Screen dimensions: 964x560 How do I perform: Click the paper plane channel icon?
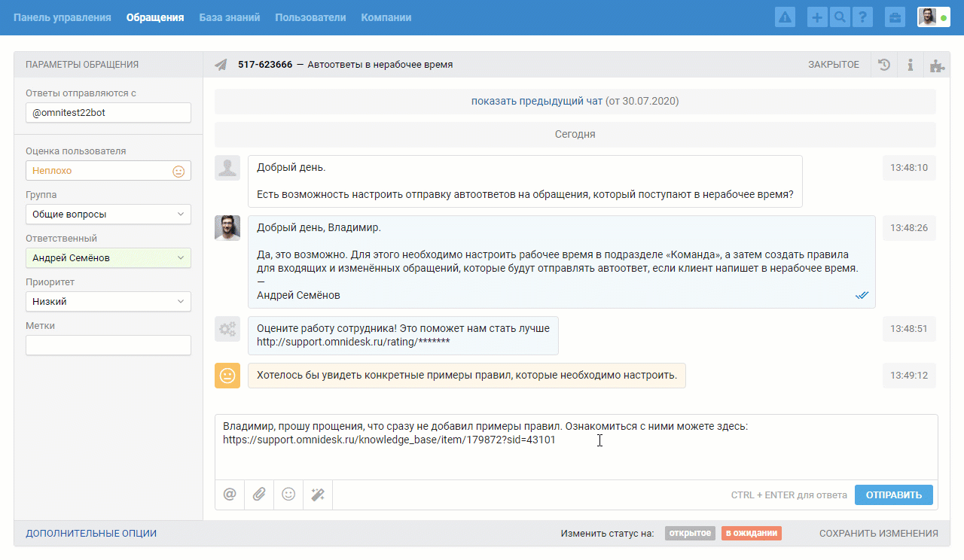point(221,65)
